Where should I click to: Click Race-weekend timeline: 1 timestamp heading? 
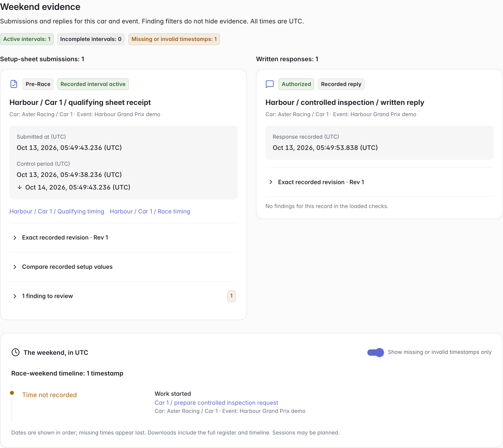pos(67,373)
